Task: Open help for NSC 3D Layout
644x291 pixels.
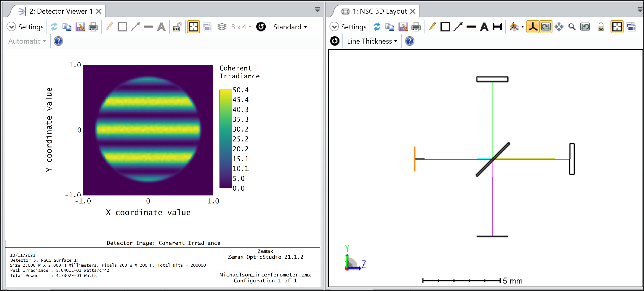Action: (x=410, y=41)
